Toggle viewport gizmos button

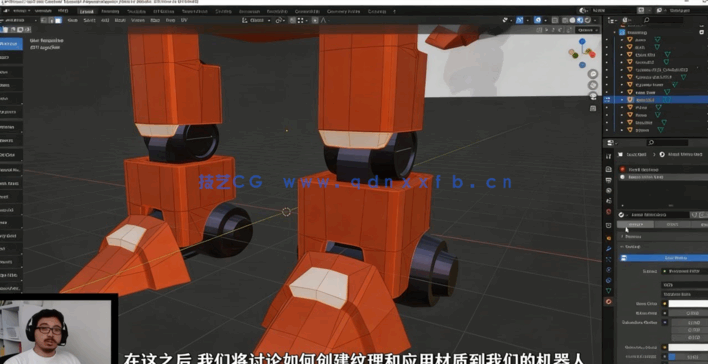click(x=519, y=20)
